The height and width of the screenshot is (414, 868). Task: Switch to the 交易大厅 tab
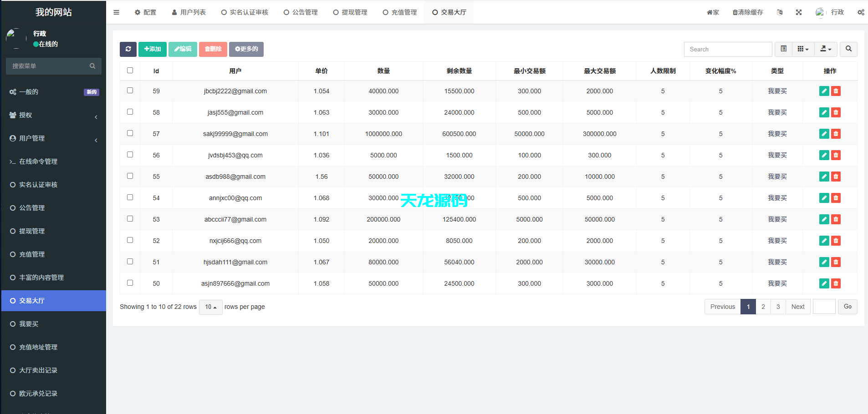point(449,12)
